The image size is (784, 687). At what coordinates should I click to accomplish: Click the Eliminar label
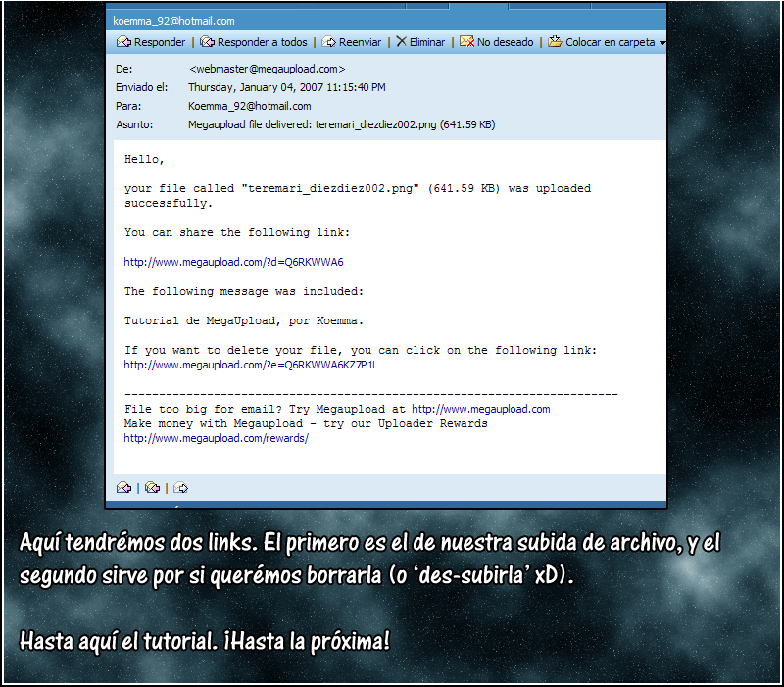click(427, 42)
